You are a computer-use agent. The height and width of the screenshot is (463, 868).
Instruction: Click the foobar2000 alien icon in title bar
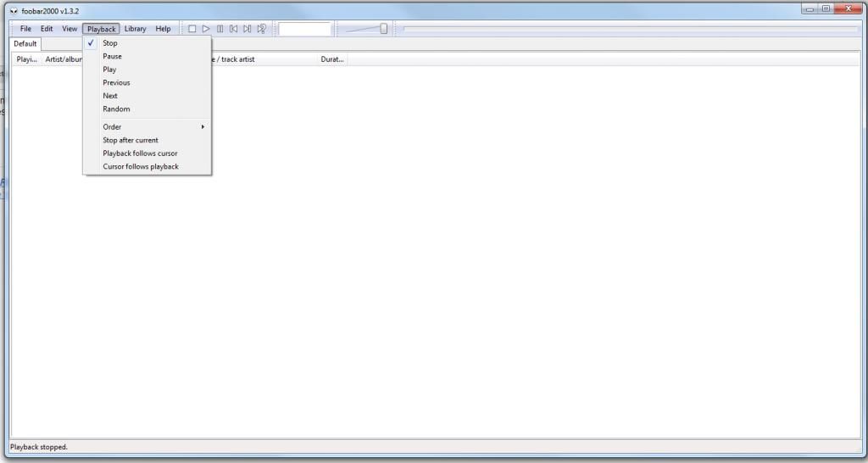14,10
